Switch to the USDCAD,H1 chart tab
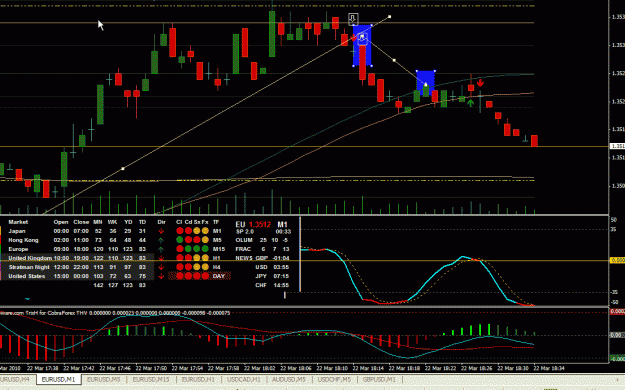Image resolution: width=625 pixels, height=390 pixels. click(244, 379)
